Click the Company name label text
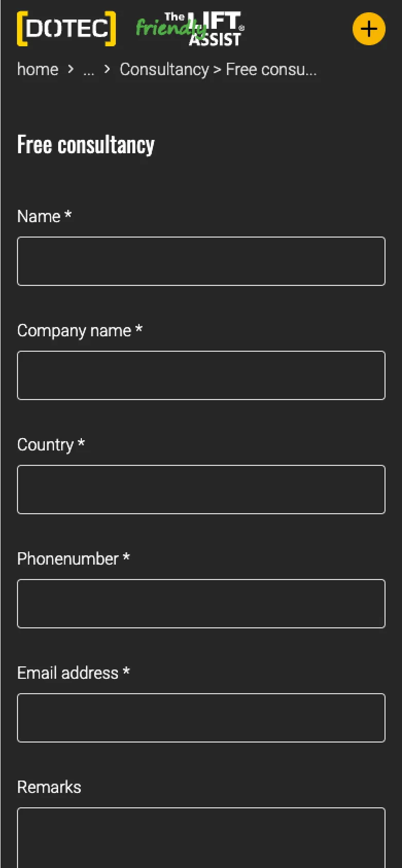Viewport: 402px width, 868px height. [74, 331]
